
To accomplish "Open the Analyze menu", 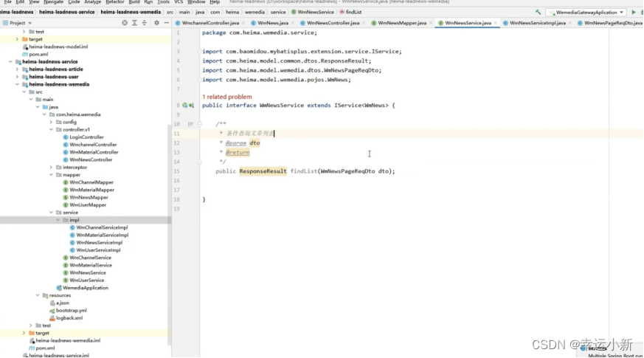I will tap(92, 2).
